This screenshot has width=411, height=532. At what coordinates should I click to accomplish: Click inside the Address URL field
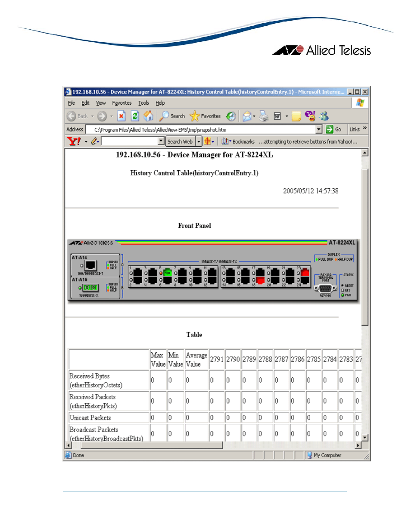click(200, 129)
